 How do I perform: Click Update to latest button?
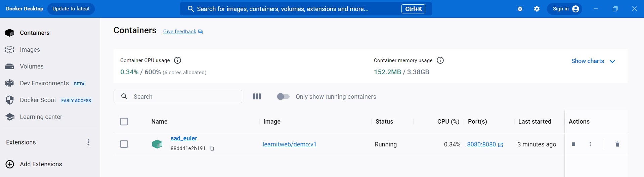[71, 9]
